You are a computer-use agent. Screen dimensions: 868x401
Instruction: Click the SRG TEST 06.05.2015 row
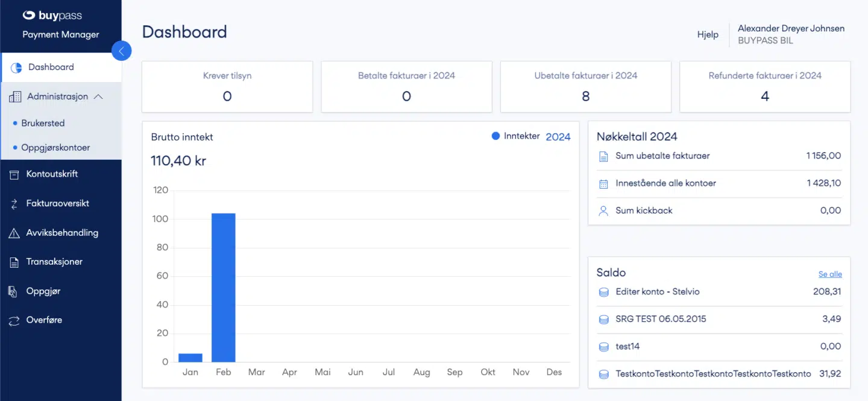(719, 319)
